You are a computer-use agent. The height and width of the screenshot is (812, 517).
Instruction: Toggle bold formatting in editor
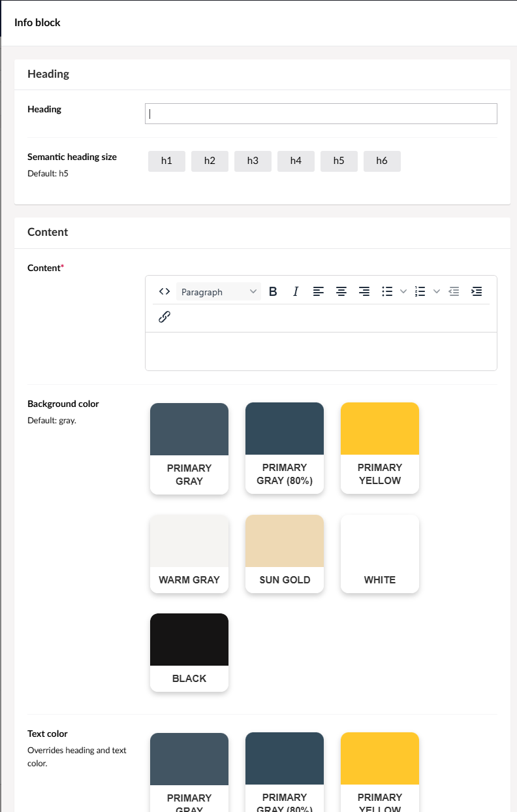point(273,292)
